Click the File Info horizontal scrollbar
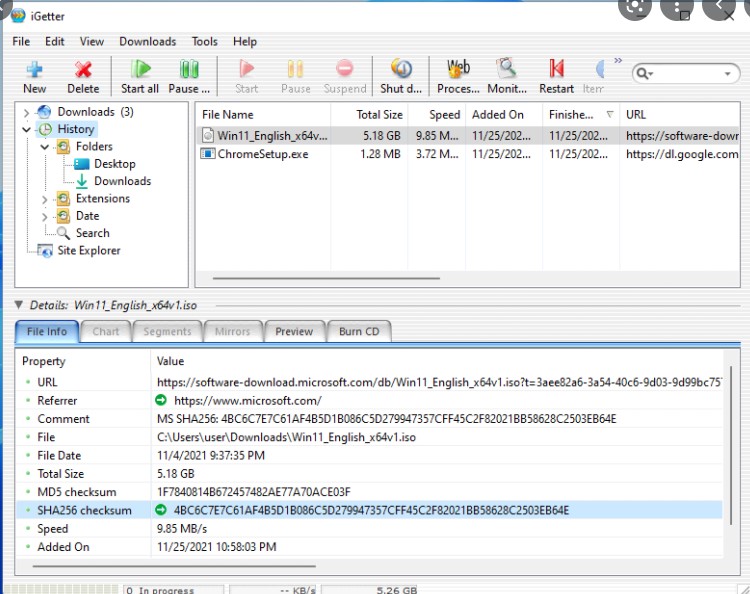This screenshot has width=750, height=594. pos(174,566)
